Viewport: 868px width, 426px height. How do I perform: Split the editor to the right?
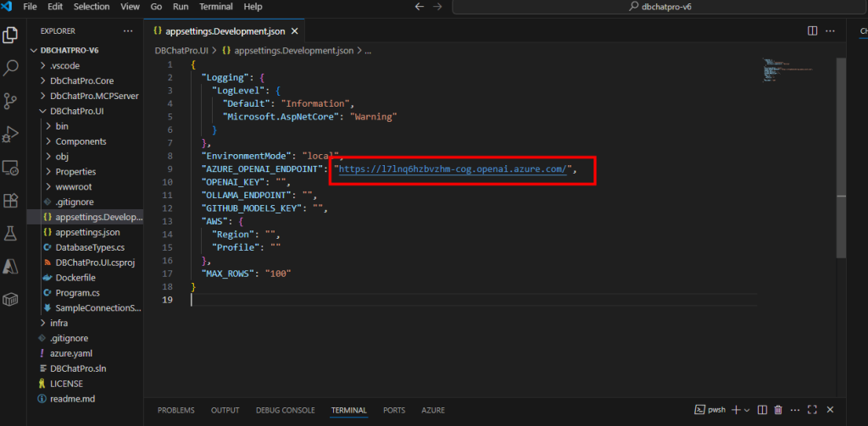point(812,31)
